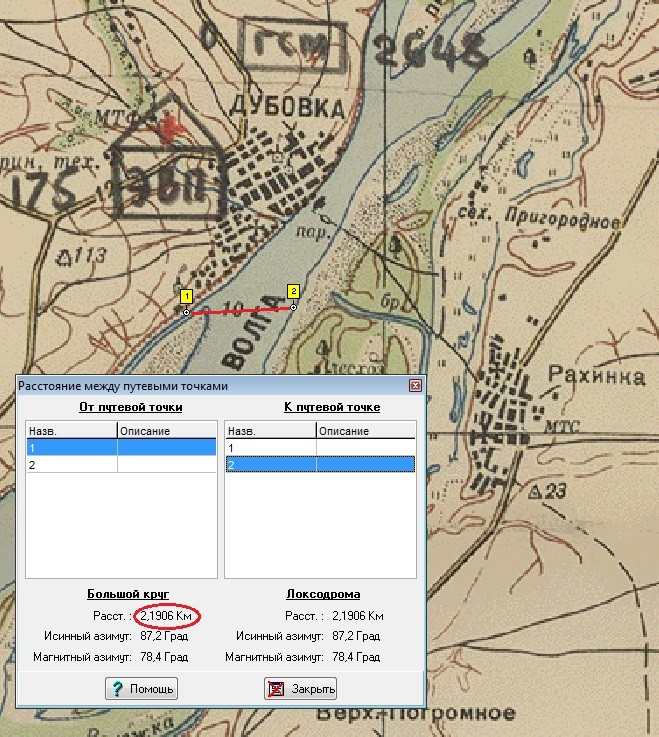The image size is (659, 737).
Task: Close the Расстояние между путевыми точками dialog
Action: coord(415,386)
